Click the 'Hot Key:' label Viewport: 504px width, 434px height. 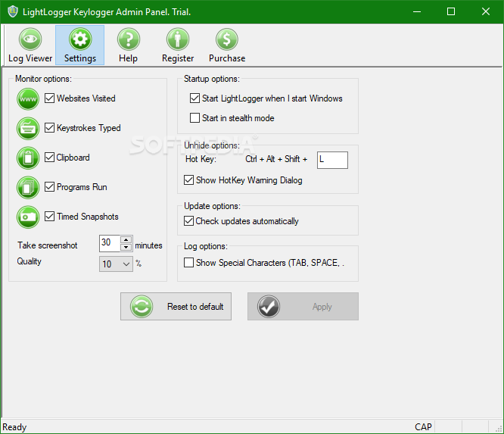click(201, 159)
